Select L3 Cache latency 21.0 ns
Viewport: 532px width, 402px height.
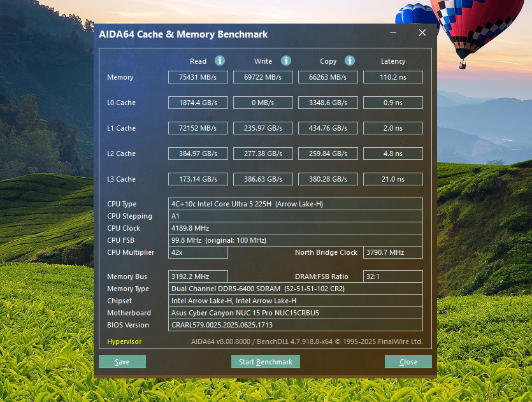tap(393, 179)
